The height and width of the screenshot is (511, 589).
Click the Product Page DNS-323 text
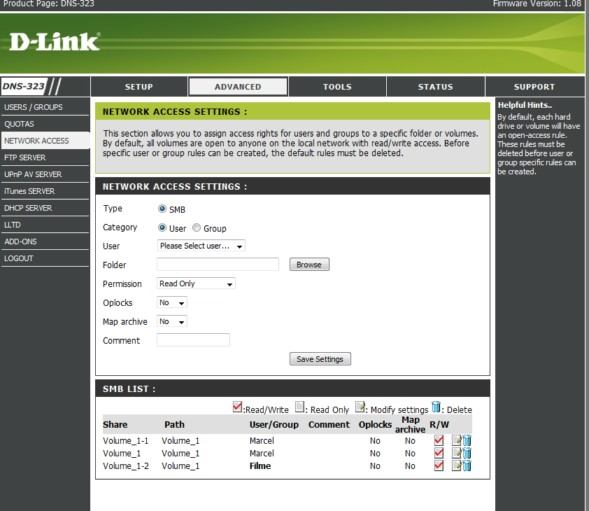[48, 4]
